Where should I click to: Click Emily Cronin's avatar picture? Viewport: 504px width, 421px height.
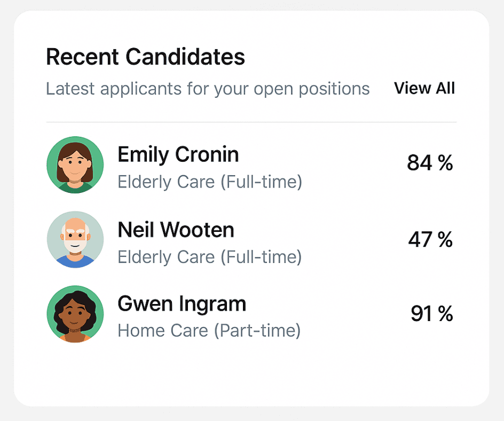(75, 165)
